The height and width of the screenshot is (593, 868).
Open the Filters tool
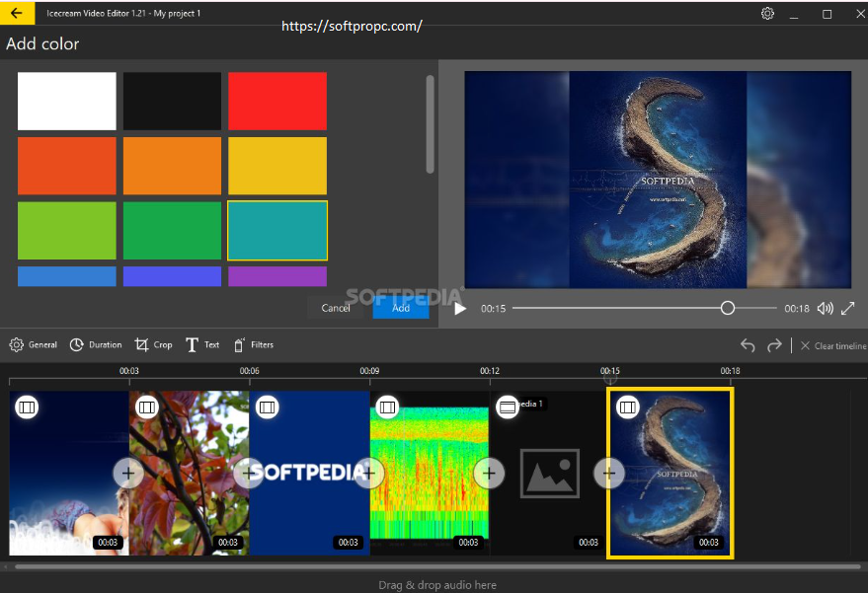point(254,344)
